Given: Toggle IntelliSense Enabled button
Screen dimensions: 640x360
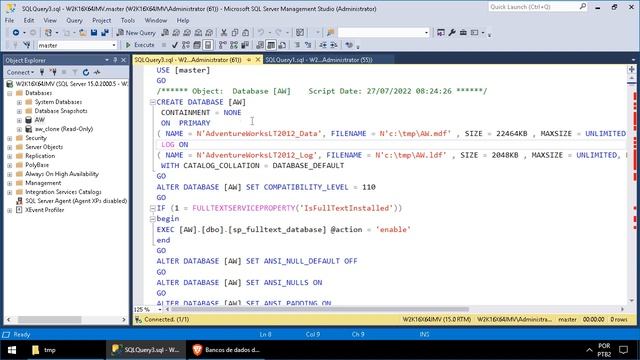Looking at the screenshot, I should coord(208,45).
